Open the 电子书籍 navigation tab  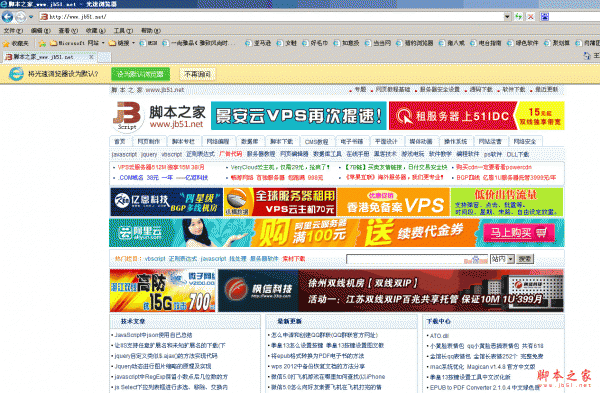click(x=352, y=142)
